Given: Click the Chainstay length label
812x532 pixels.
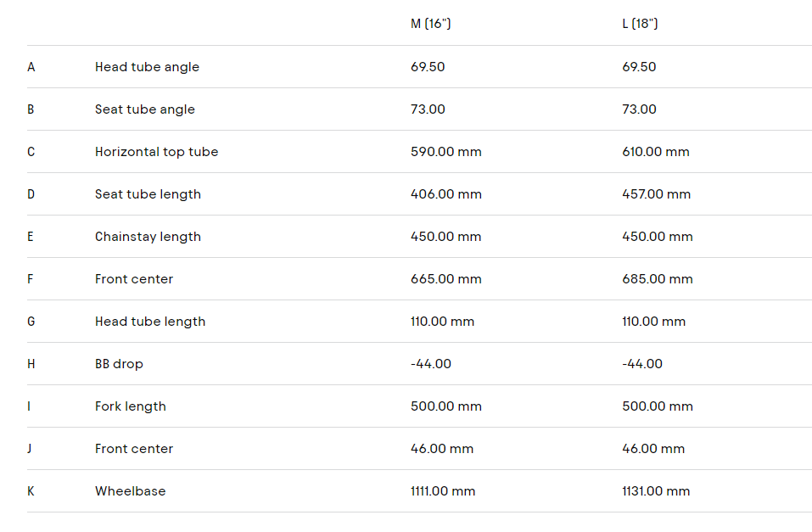Looking at the screenshot, I should click(148, 237).
